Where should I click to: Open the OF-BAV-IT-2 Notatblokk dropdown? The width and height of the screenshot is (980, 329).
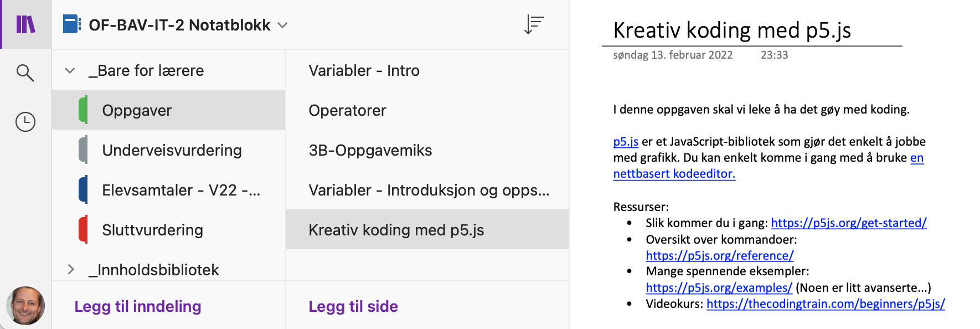point(282,25)
